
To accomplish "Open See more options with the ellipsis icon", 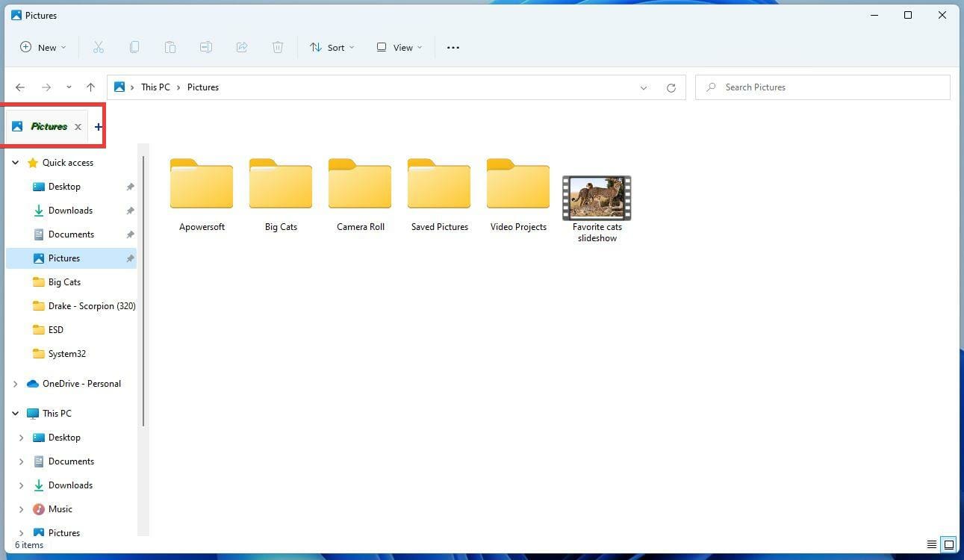I will pyautogui.click(x=453, y=47).
